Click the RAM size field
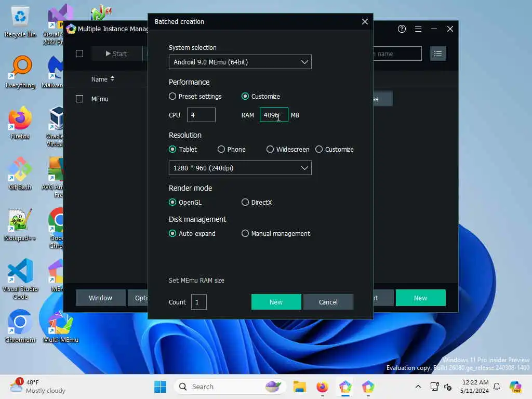The width and height of the screenshot is (532, 399). [273, 115]
